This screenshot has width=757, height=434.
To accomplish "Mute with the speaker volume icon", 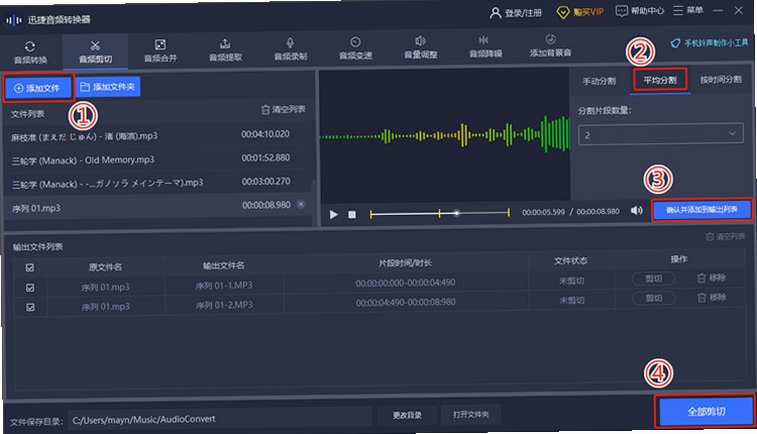I will 637,210.
